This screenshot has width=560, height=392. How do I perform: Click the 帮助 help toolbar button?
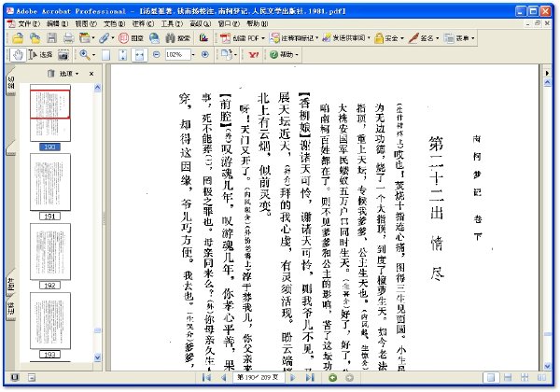284,55
